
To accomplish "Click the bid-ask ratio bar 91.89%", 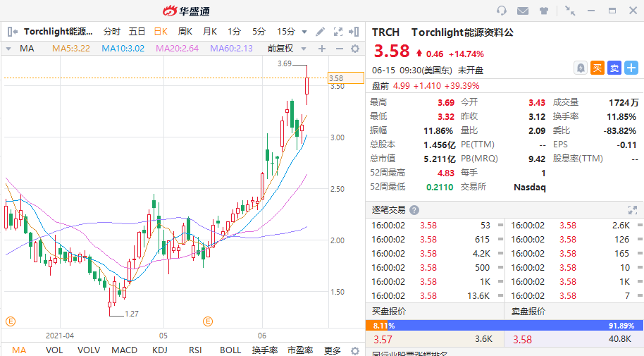I will click(x=504, y=326).
